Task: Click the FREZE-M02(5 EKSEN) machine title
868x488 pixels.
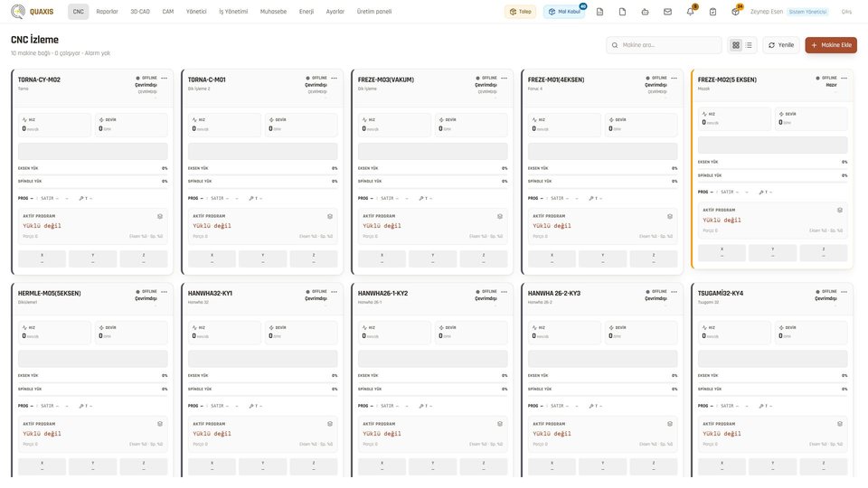Action: [727, 80]
